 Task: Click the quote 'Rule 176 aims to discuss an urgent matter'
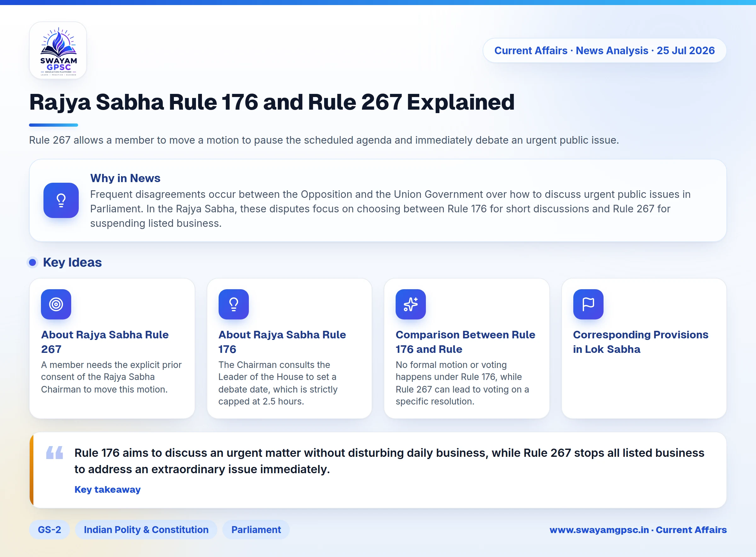pyautogui.click(x=389, y=461)
